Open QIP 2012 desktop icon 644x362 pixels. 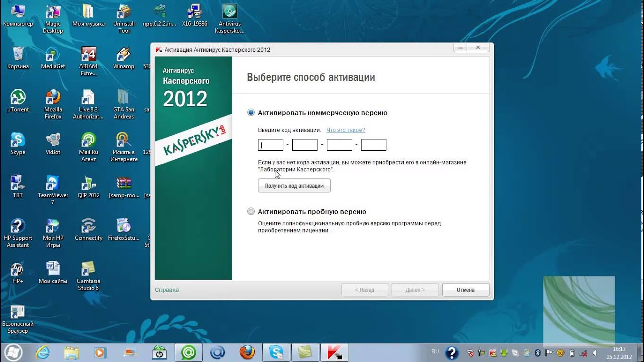coord(89,187)
